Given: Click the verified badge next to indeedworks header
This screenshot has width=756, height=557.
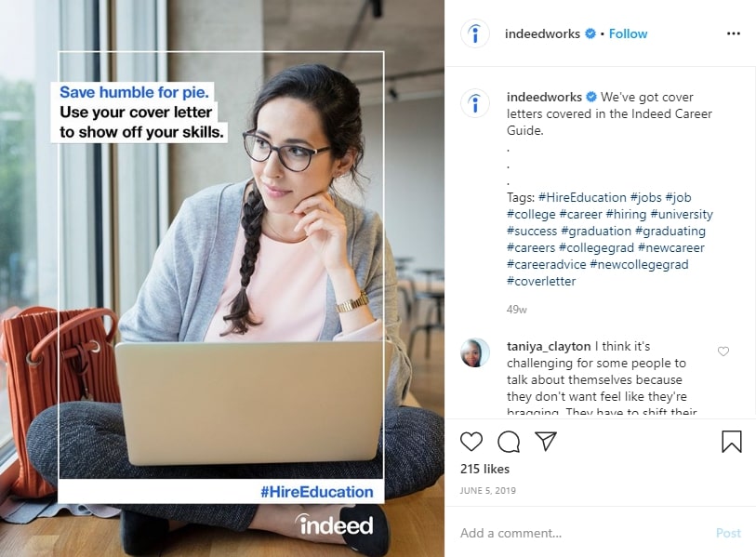Looking at the screenshot, I should (x=590, y=33).
